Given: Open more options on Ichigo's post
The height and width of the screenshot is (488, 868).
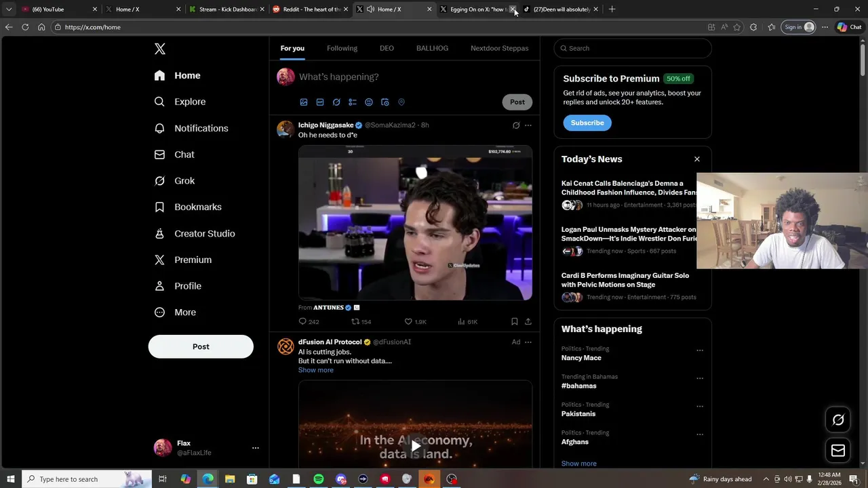Looking at the screenshot, I should pos(528,125).
